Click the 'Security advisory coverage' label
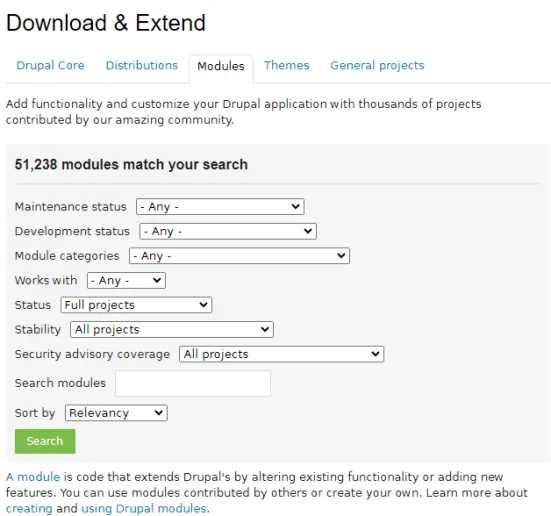551x516 pixels. [92, 354]
